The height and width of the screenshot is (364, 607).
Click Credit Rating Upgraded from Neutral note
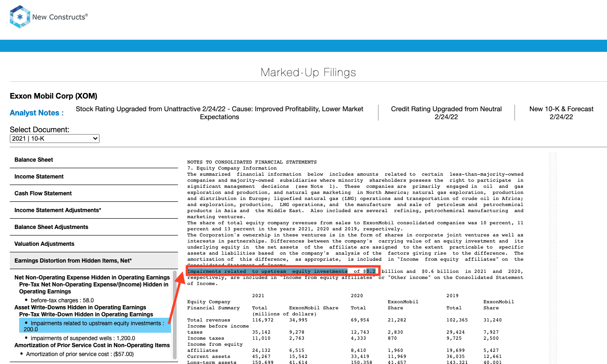tap(446, 113)
